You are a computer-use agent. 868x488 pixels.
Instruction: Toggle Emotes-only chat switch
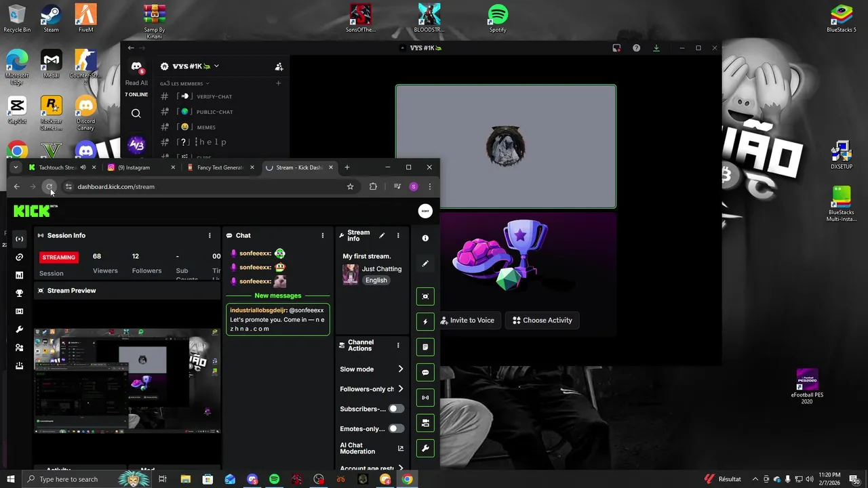(396, 428)
